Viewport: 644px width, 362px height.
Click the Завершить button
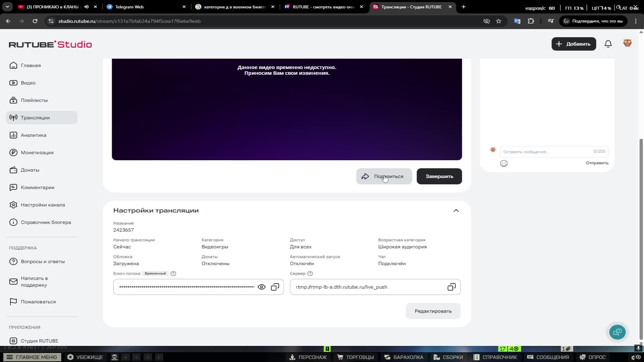(x=439, y=176)
